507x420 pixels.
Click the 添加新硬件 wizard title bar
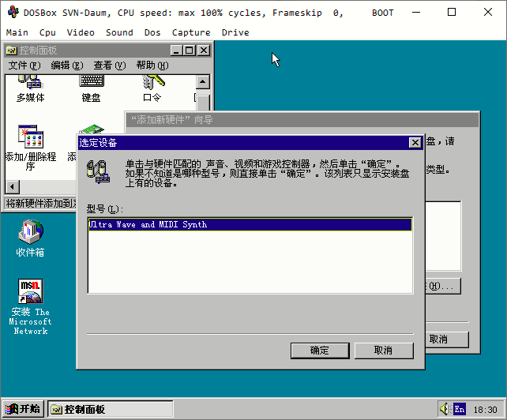click(x=302, y=120)
